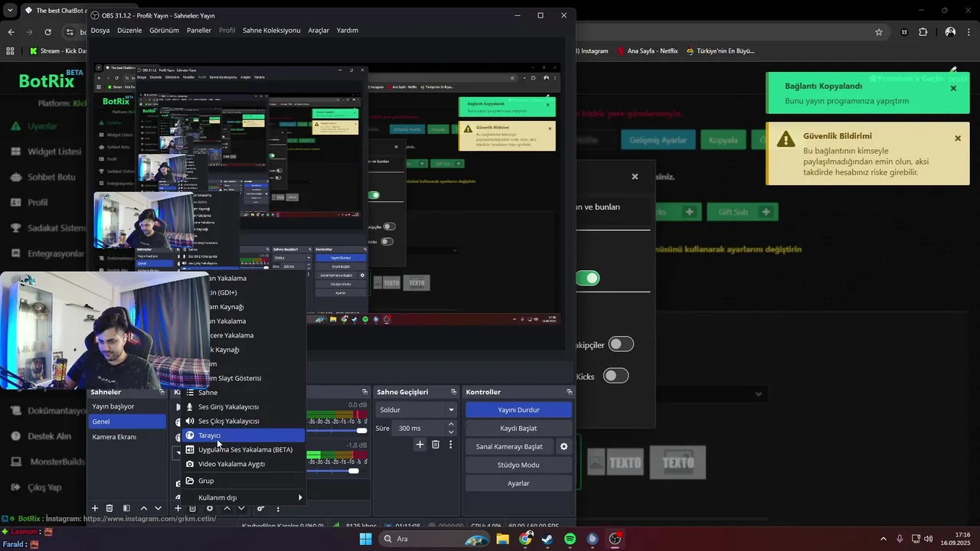Screen dimensions: 980x551
Task: Enable Stüdyo Modu button
Action: 518,465
